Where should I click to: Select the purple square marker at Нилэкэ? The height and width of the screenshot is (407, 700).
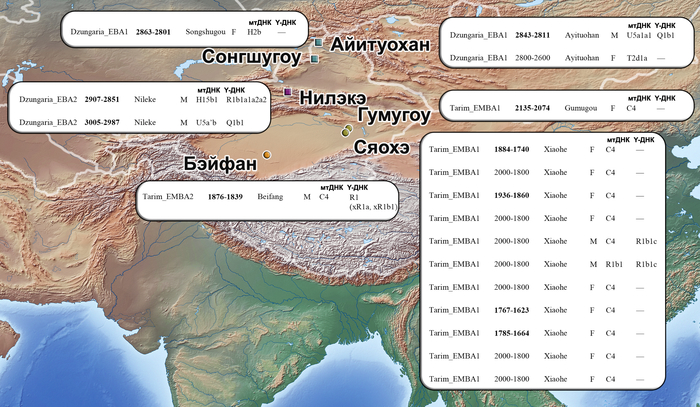[x=288, y=92]
